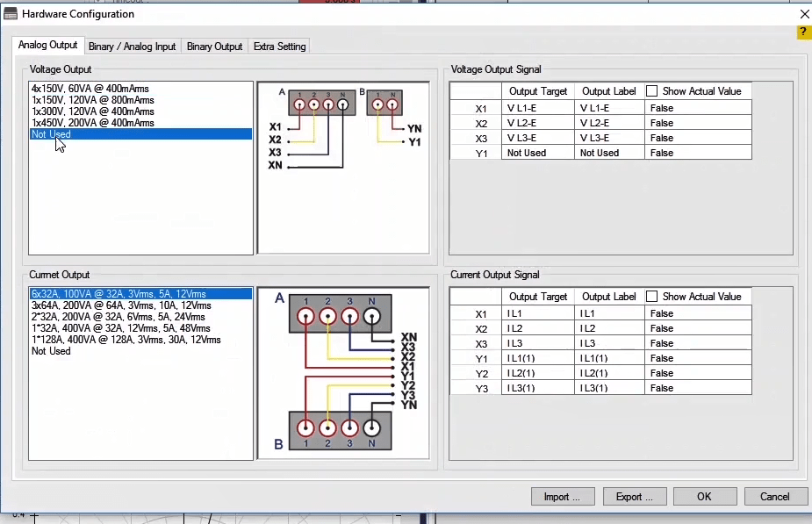Viewport: 812px width, 524px height.
Task: Switch to the Binary / Analog Input tab
Action: click(133, 47)
